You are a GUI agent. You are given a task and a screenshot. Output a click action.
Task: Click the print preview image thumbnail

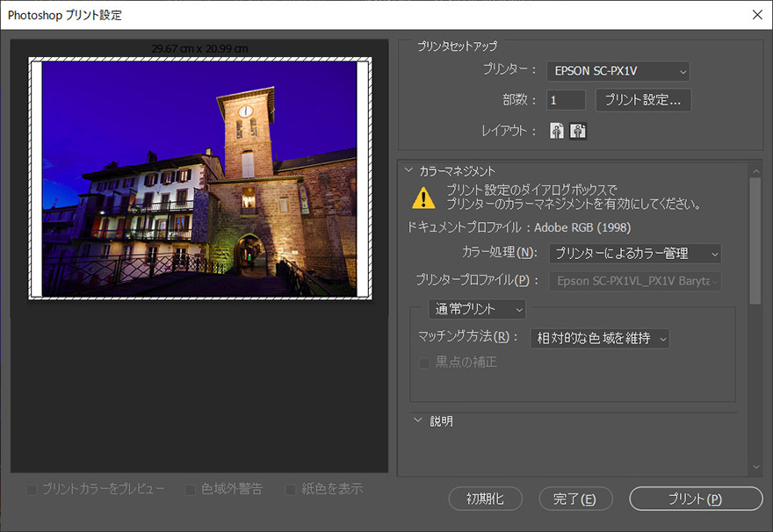[199, 178]
